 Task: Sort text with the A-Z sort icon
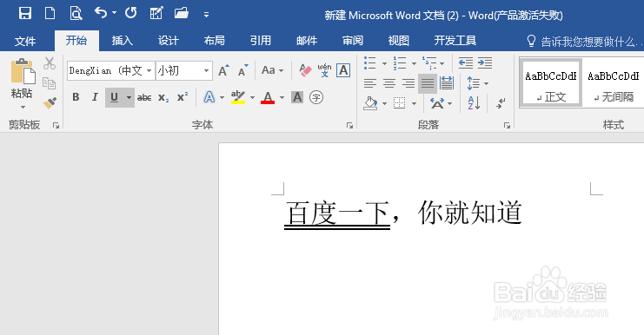(x=474, y=103)
